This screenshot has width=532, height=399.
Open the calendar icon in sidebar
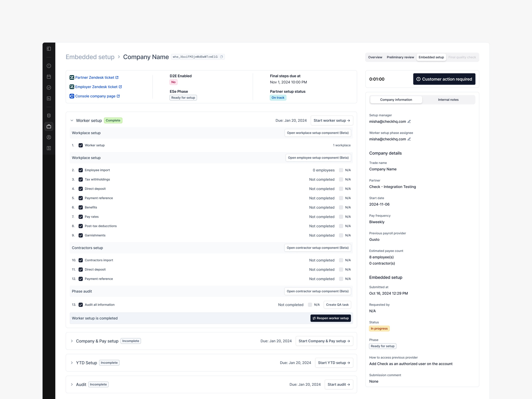[x=49, y=77]
